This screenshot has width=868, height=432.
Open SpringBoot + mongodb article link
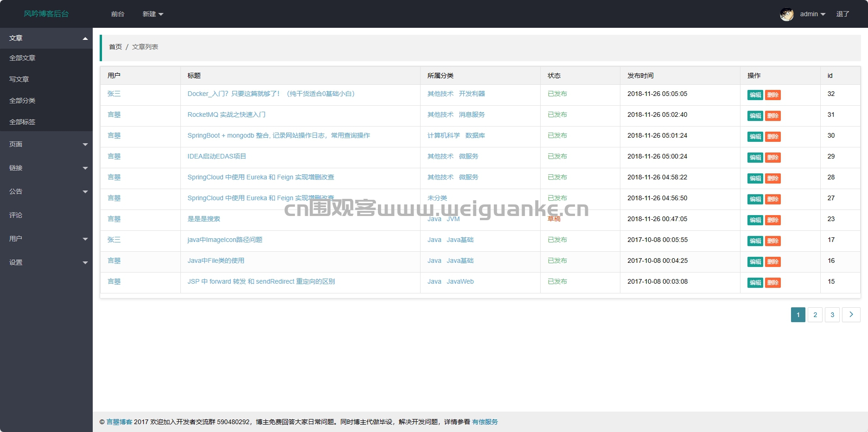pos(279,135)
